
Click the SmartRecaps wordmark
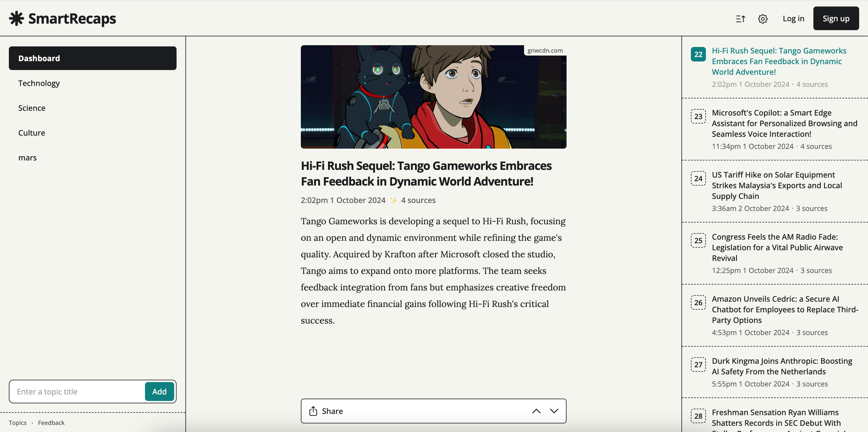(72, 19)
